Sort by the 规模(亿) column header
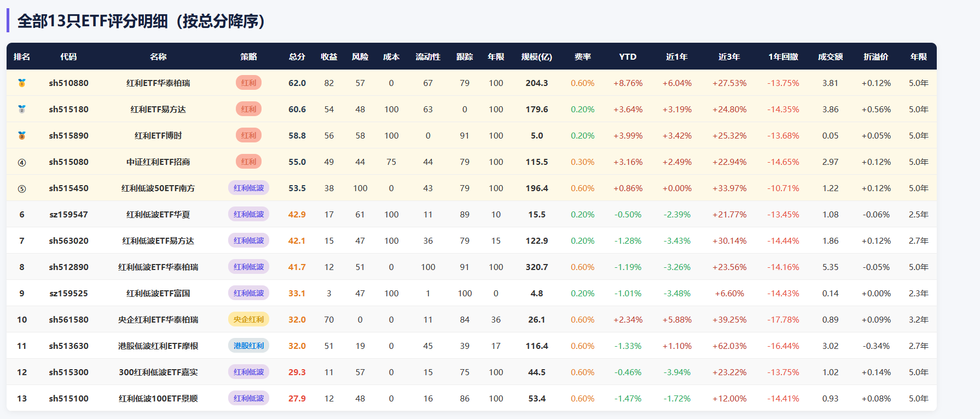The height and width of the screenshot is (419, 980). [537, 56]
